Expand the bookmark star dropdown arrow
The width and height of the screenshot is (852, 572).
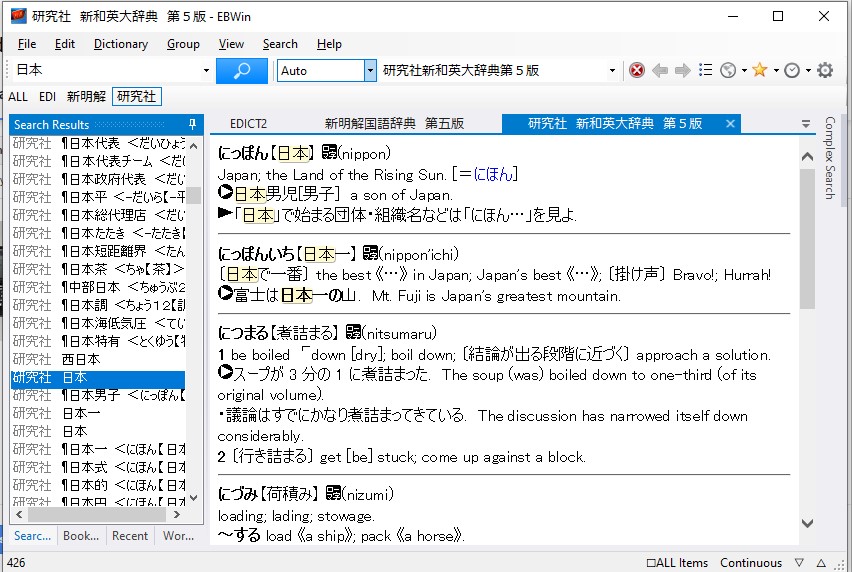coord(776,71)
